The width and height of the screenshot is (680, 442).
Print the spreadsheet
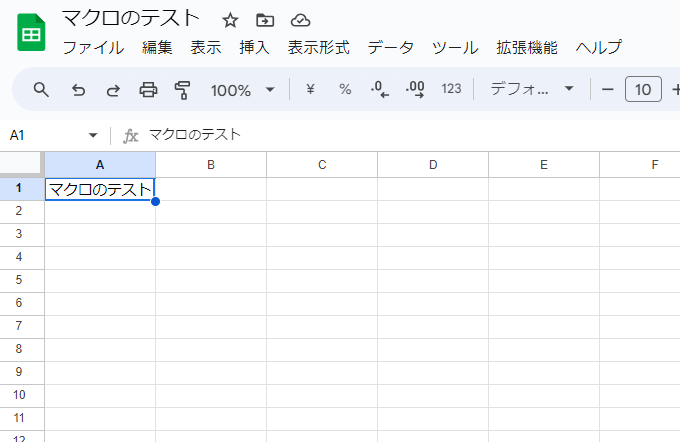tap(148, 90)
